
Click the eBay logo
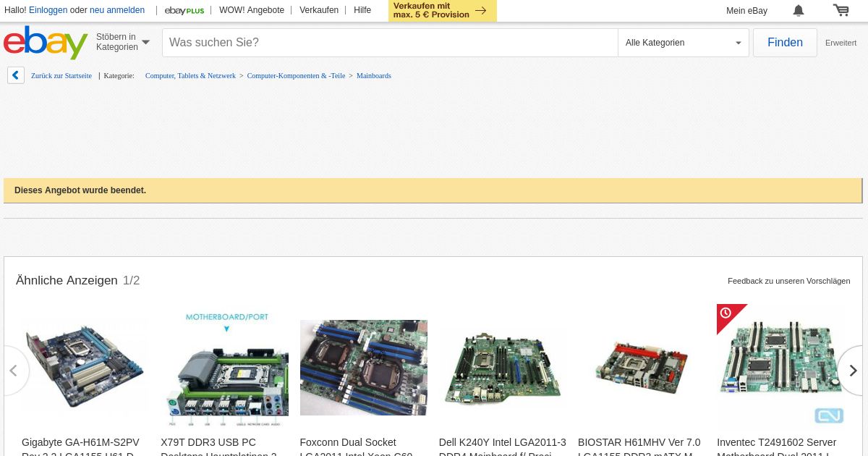pyautogui.click(x=46, y=43)
